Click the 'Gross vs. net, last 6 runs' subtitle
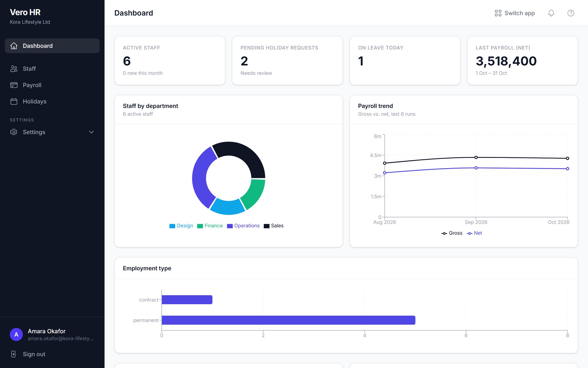Viewport: 588px width, 368px height. pyautogui.click(x=386, y=114)
